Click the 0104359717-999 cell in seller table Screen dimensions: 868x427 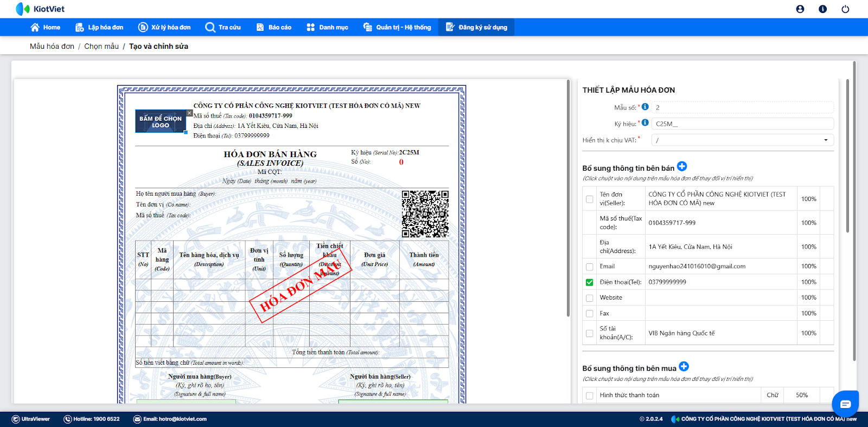tap(720, 223)
